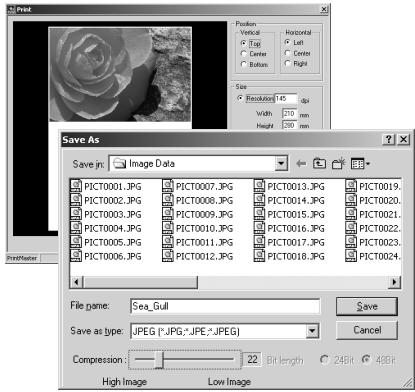
Task: Open the View menu icon
Action: [360, 164]
